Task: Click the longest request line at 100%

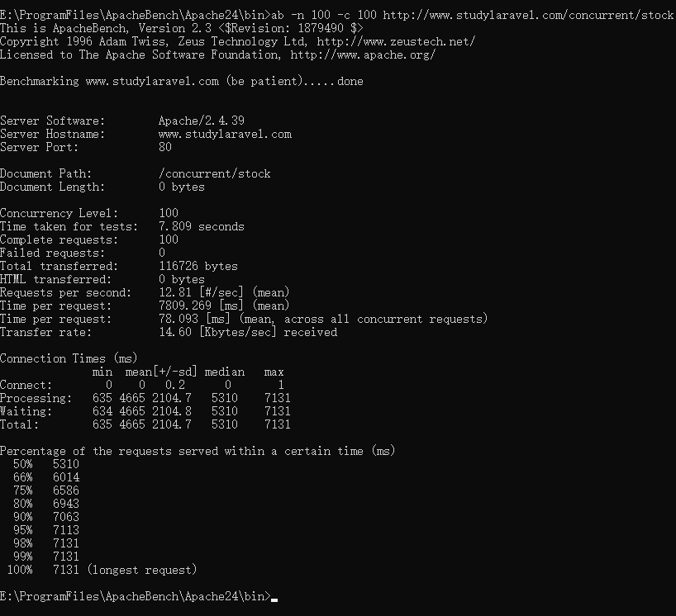Action: pyautogui.click(x=102, y=570)
